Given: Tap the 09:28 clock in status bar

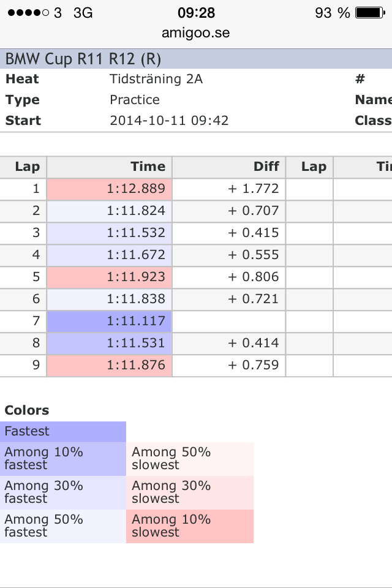Looking at the screenshot, I should (x=196, y=13).
